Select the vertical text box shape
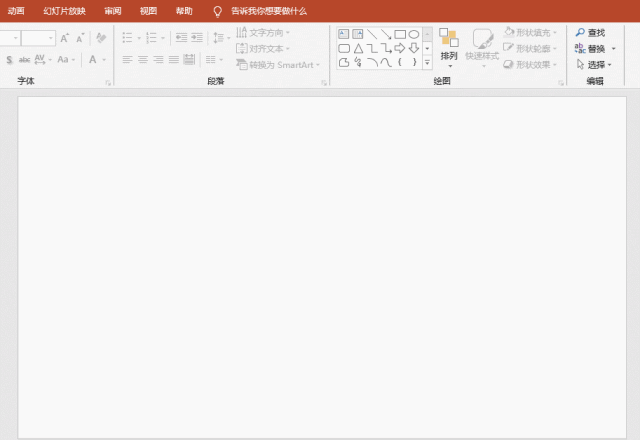The height and width of the screenshot is (440, 640). coord(358,34)
